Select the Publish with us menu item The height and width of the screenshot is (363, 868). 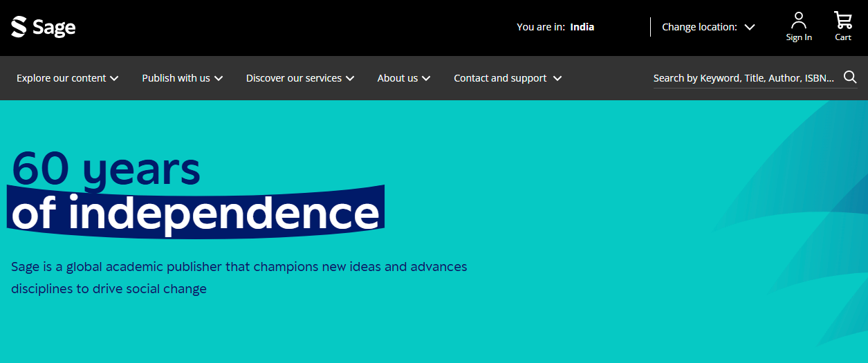coord(176,78)
